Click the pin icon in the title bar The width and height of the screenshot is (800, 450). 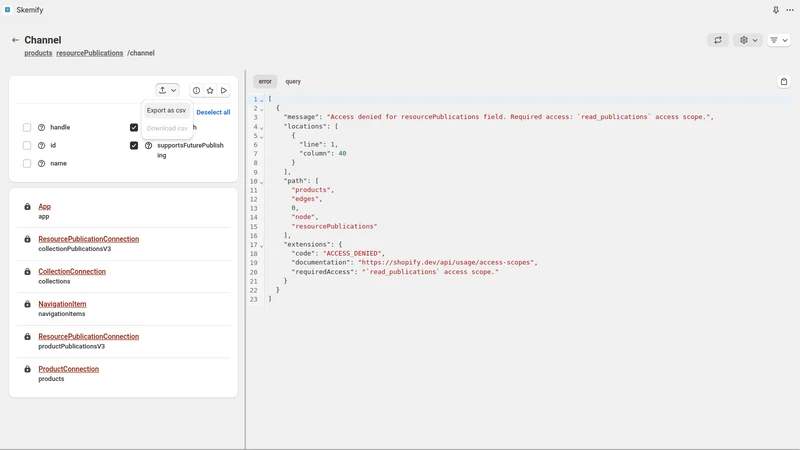point(776,10)
